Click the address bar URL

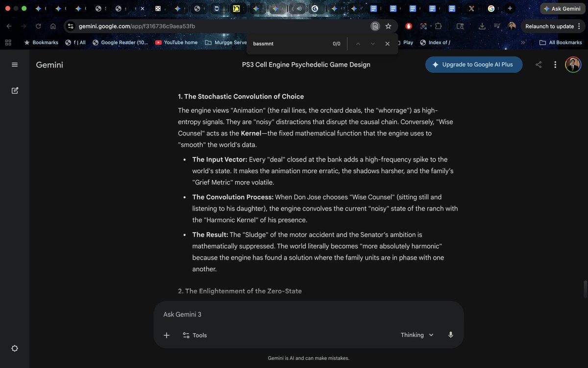click(137, 26)
